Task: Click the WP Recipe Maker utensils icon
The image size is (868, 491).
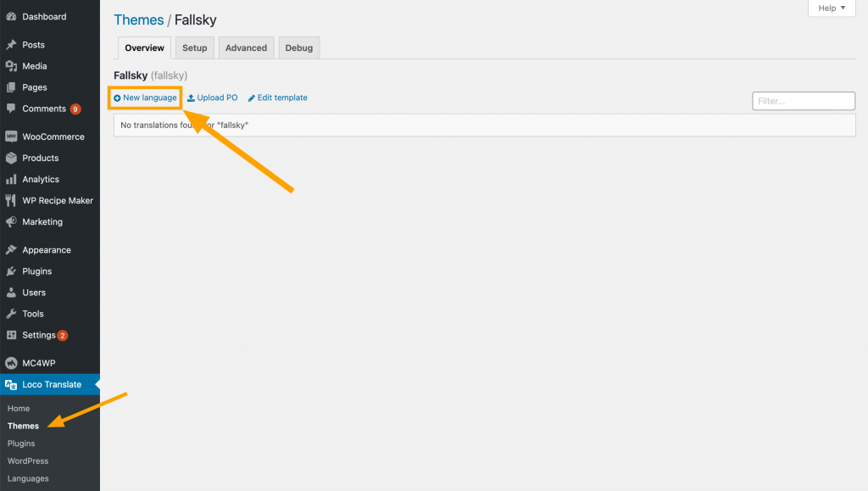Action: pyautogui.click(x=11, y=201)
